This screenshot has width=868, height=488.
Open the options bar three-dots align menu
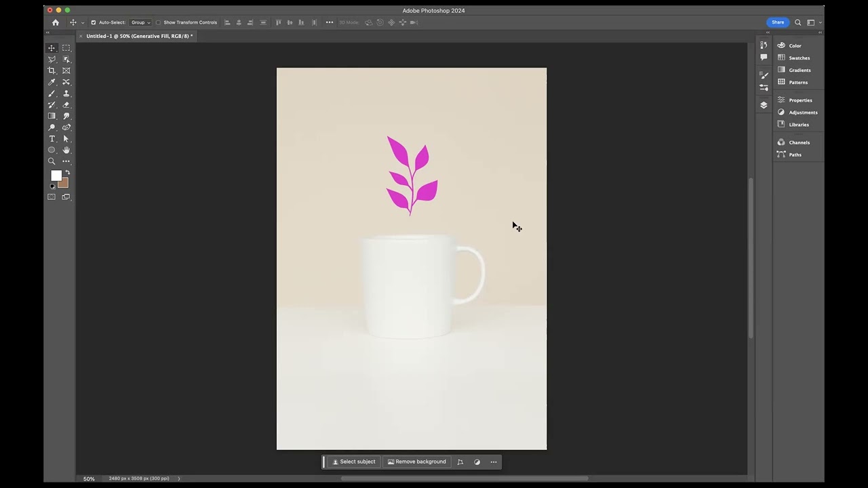(x=330, y=22)
